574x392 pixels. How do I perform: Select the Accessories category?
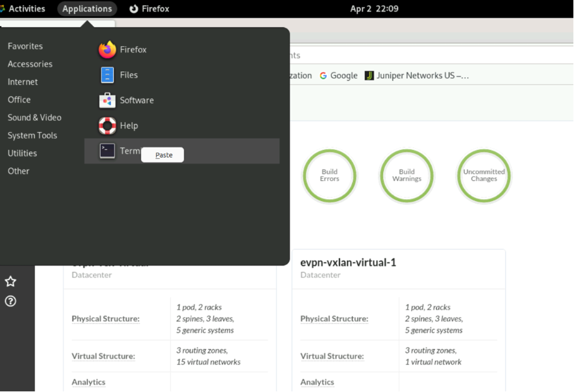[x=30, y=64]
